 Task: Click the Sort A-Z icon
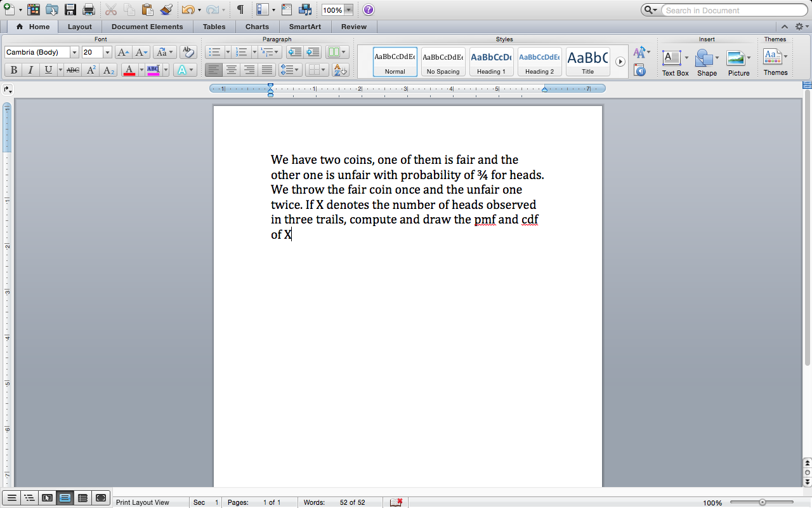click(340, 70)
